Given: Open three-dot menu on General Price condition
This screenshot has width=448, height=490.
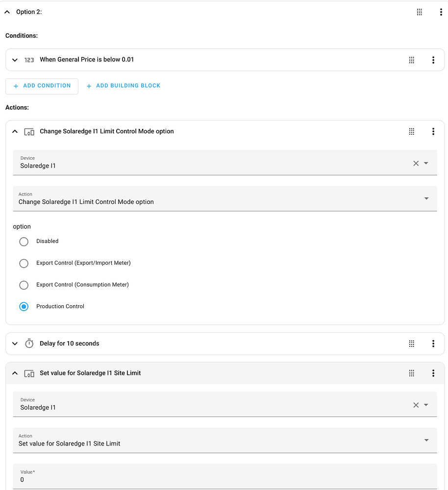Looking at the screenshot, I should click(433, 60).
